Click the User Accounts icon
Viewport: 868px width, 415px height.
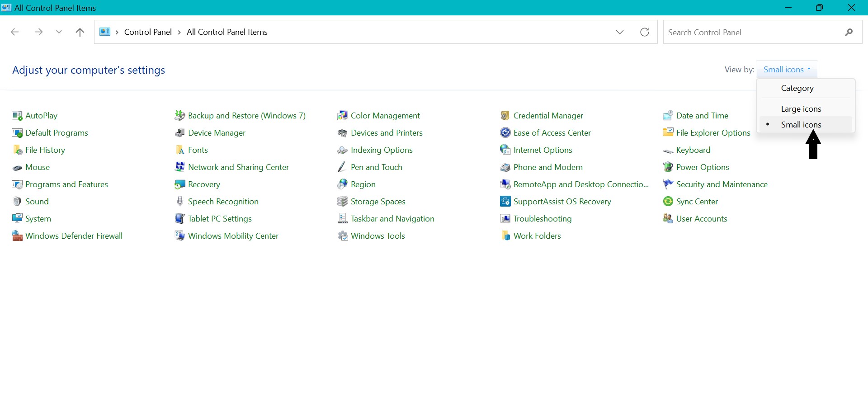[x=668, y=219]
